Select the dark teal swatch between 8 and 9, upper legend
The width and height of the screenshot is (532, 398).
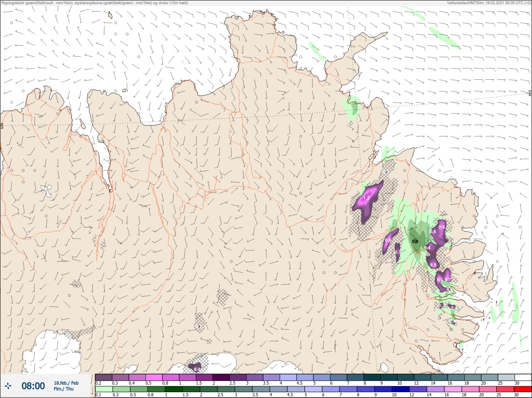coord(372,377)
